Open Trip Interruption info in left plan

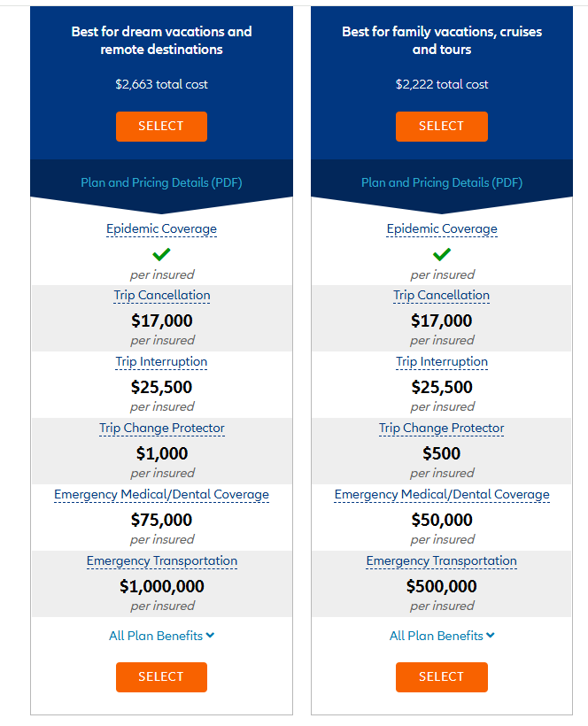[x=161, y=361]
